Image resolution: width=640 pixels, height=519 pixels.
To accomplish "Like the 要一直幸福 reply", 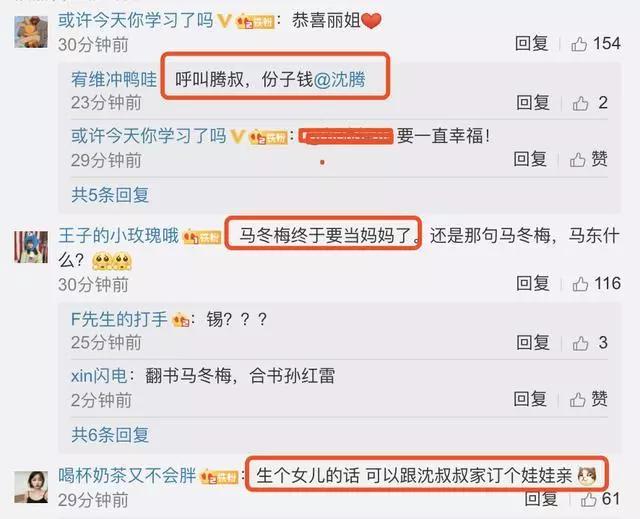I will coord(589,159).
